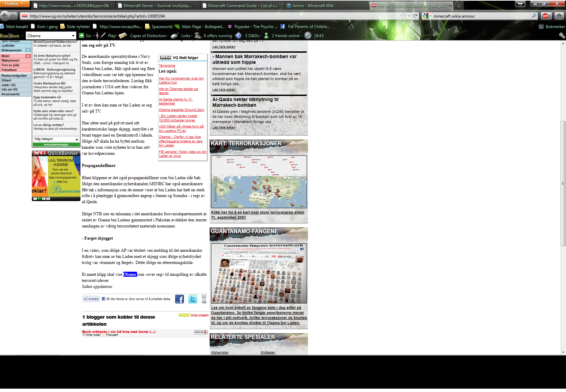Switch to the novasoftware tab
The height and width of the screenshot is (392, 566).
[x=73, y=6]
